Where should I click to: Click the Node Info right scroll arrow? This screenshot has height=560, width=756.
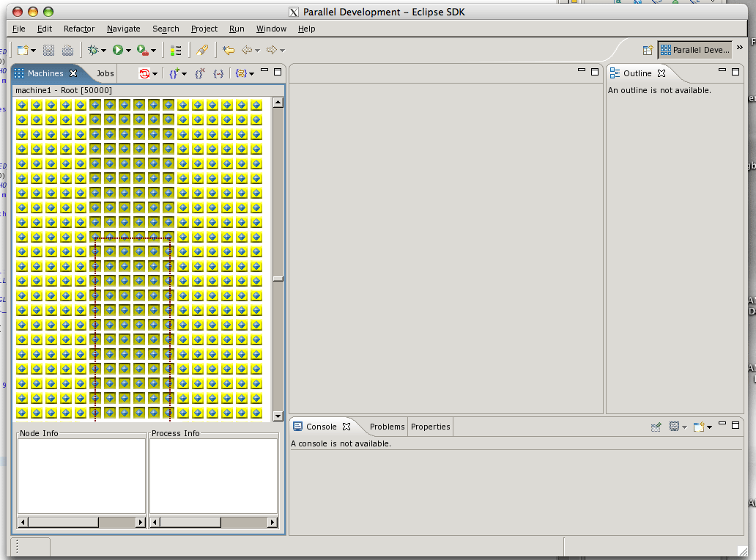141,523
